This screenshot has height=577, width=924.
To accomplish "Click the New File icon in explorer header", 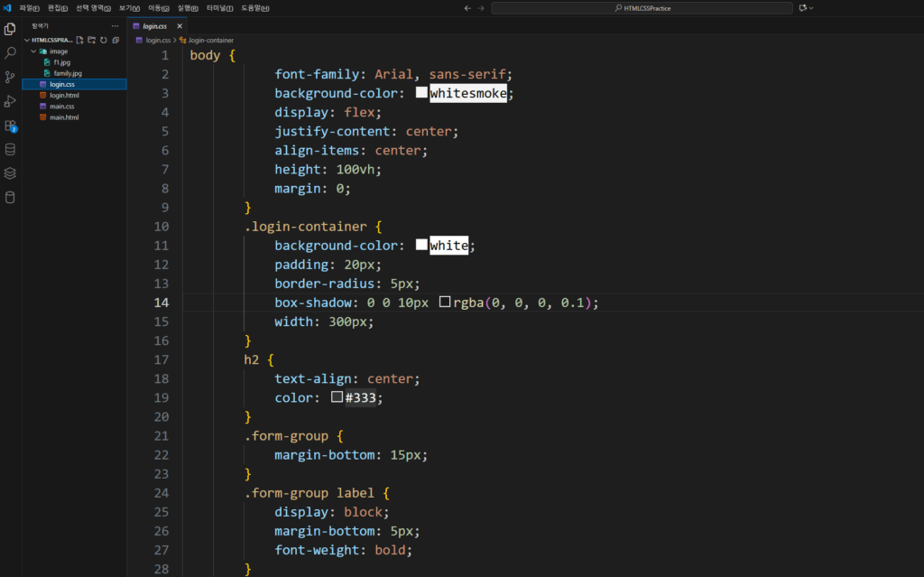I will [79, 41].
